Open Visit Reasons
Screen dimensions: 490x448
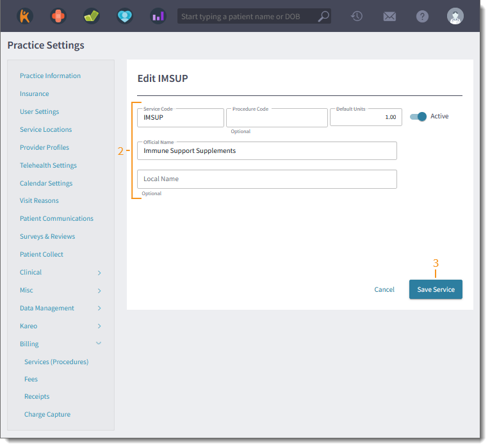coord(39,200)
